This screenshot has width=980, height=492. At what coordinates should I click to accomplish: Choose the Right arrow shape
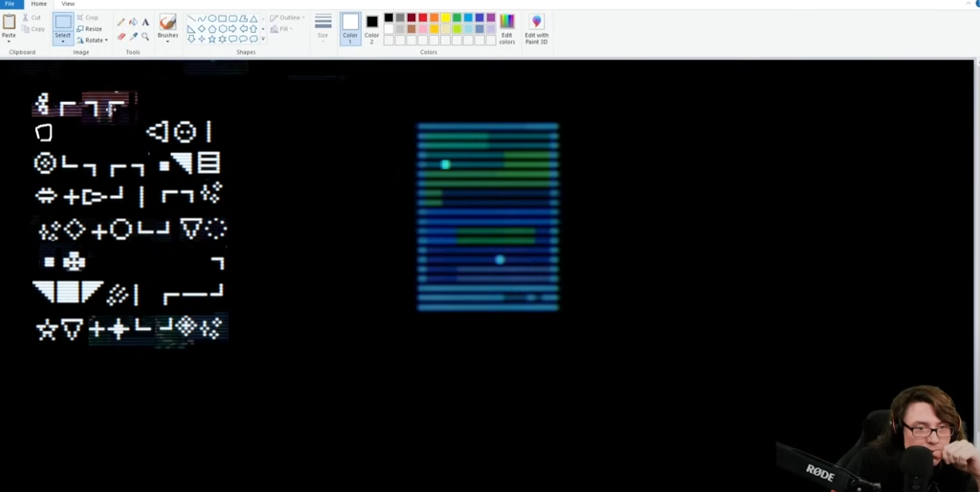click(232, 29)
